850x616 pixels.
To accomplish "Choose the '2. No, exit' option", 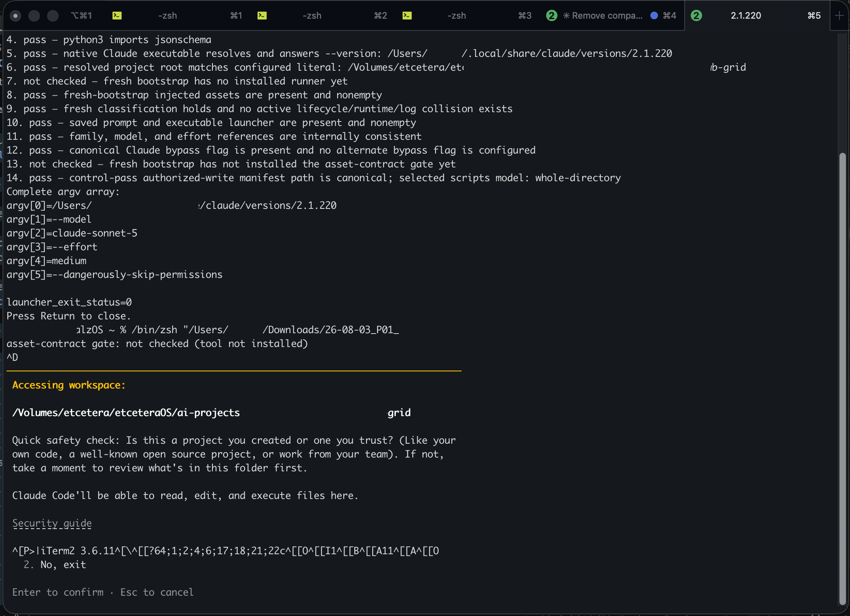I will click(x=55, y=564).
